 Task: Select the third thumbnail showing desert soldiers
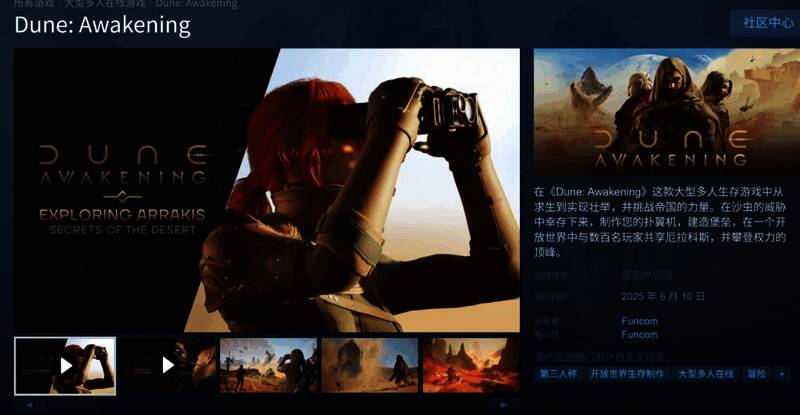[x=268, y=365]
